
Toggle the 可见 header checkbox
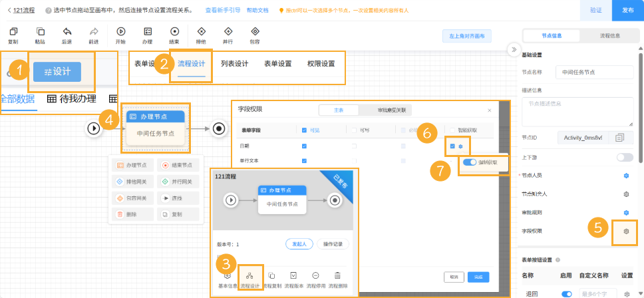(x=304, y=130)
